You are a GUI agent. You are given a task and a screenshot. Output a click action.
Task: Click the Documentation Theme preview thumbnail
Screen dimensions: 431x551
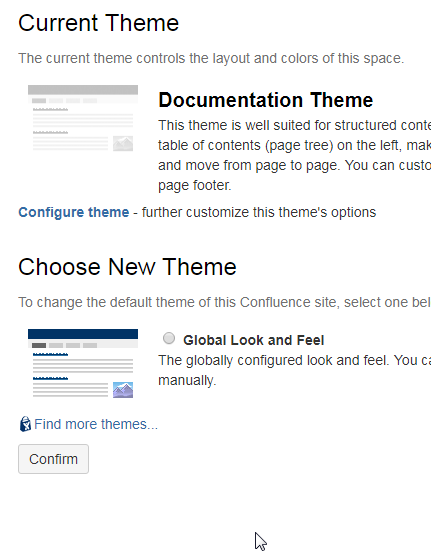click(83, 118)
